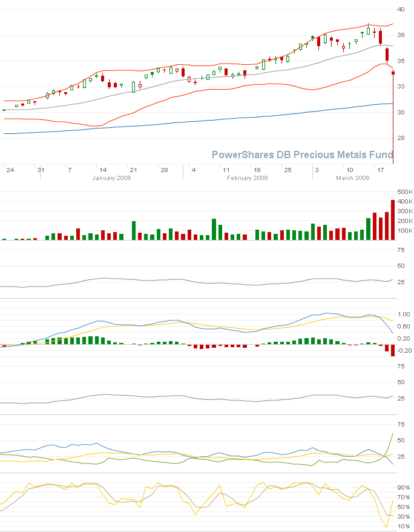Viewport: 414px width, 532px height.
Task: Select the date label 14 on time axis
Action: (x=103, y=170)
